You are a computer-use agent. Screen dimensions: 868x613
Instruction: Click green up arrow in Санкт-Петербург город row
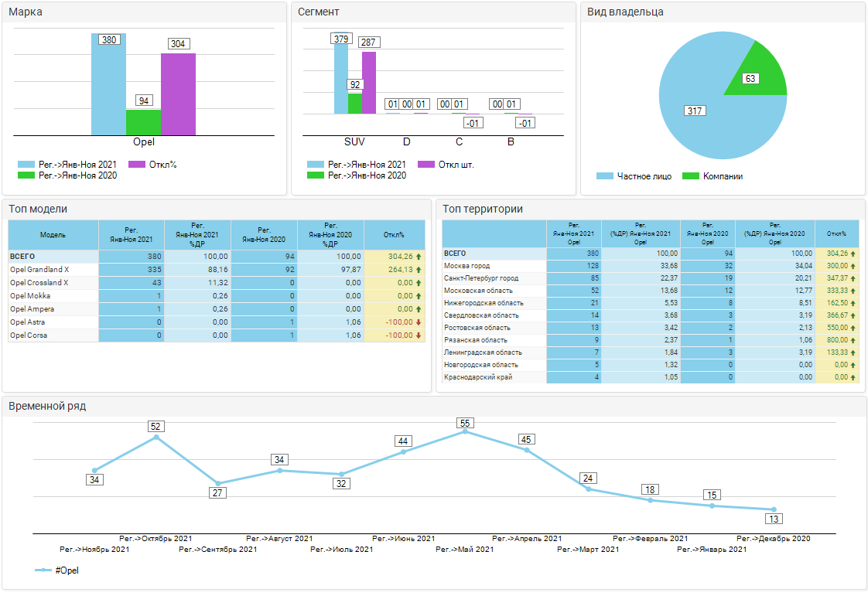[853, 278]
